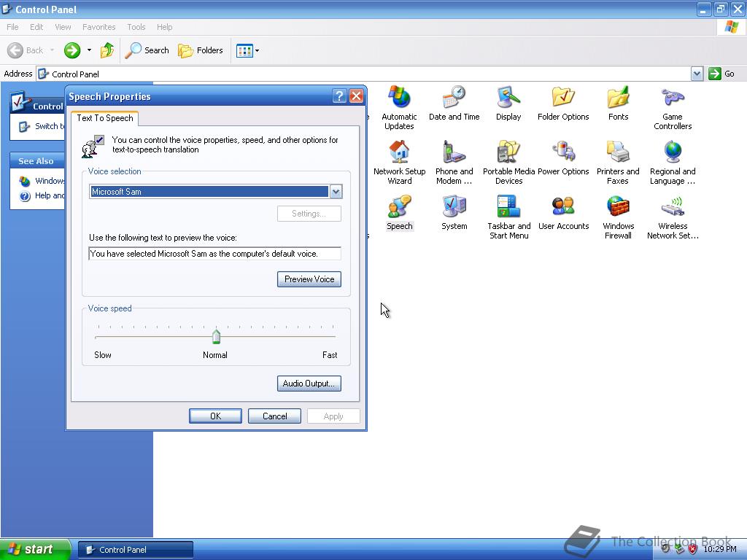The height and width of the screenshot is (560, 747).
Task: Expand the address bar dropdown
Action: (697, 74)
